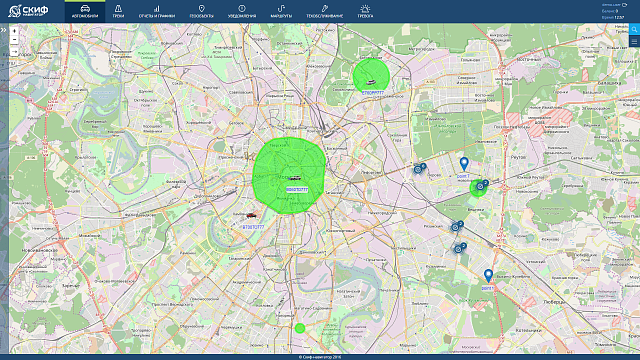
Task: Click the cluster marker near Рязанский
Action: coord(456,227)
